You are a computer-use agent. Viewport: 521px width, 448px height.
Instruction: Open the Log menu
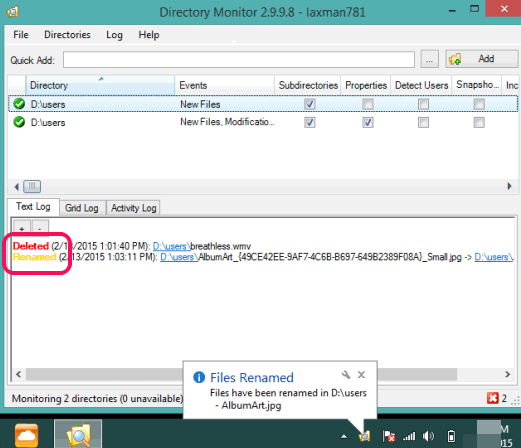point(114,35)
